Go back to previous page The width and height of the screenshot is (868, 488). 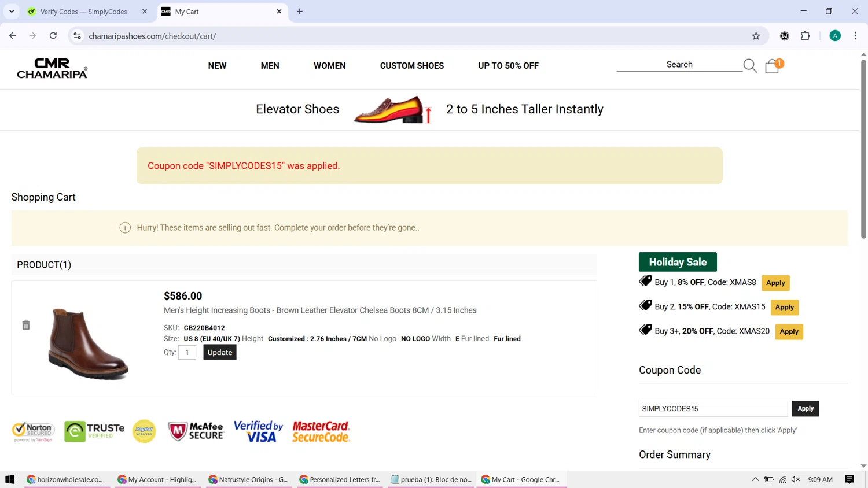[13, 36]
